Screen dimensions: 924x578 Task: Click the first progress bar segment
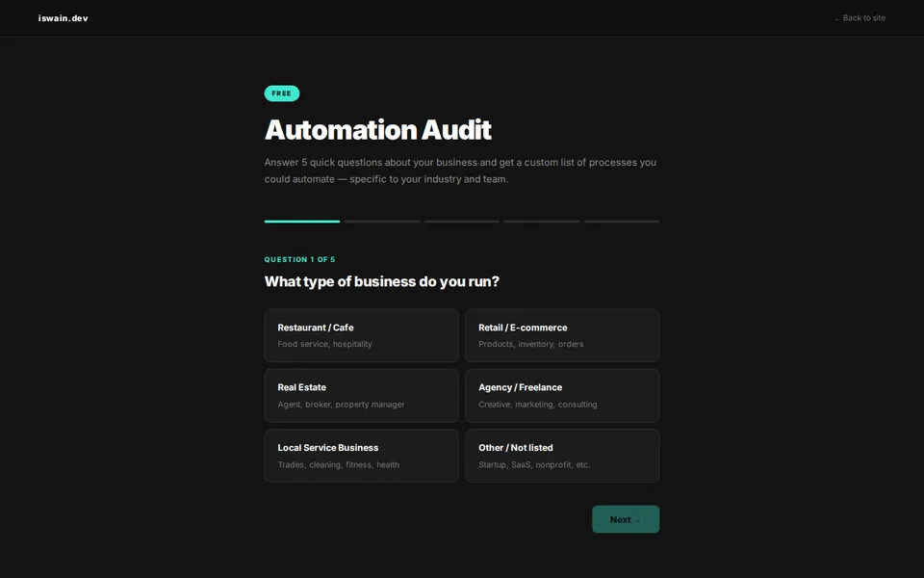click(302, 222)
